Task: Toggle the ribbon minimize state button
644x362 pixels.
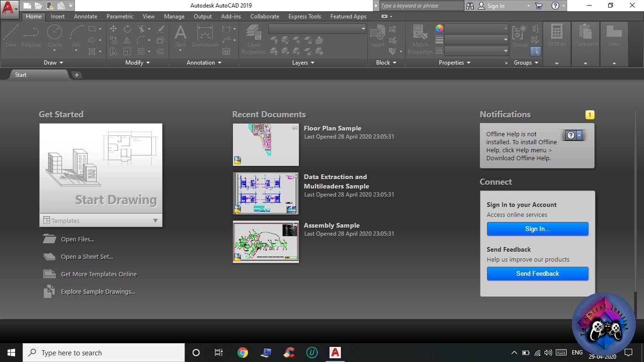Action: tap(384, 16)
